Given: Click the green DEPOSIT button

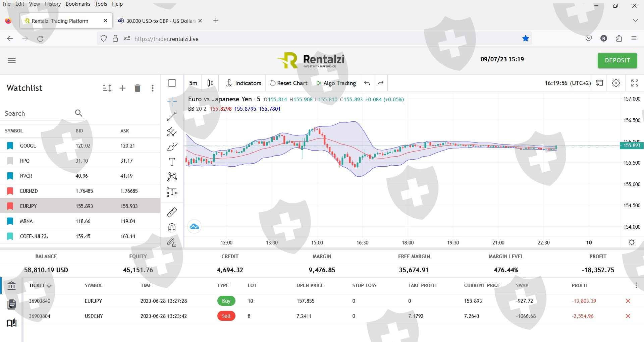Looking at the screenshot, I should point(617,60).
